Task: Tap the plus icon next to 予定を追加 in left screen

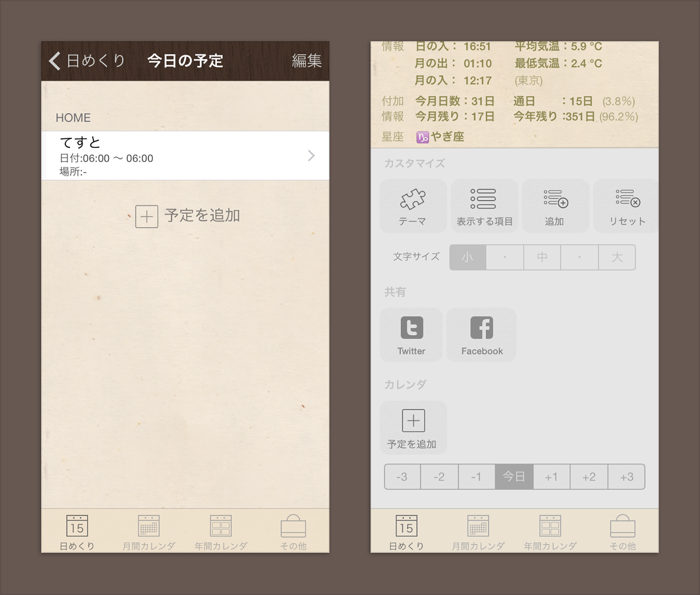Action: coord(146,216)
